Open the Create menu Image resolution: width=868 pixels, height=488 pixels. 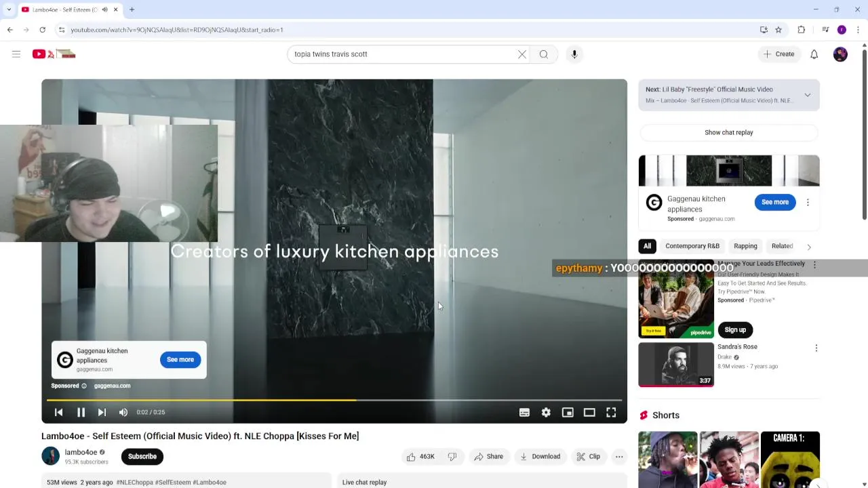778,54
